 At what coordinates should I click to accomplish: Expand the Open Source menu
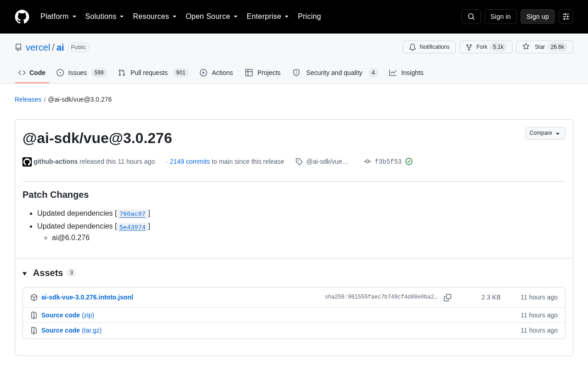(x=212, y=17)
